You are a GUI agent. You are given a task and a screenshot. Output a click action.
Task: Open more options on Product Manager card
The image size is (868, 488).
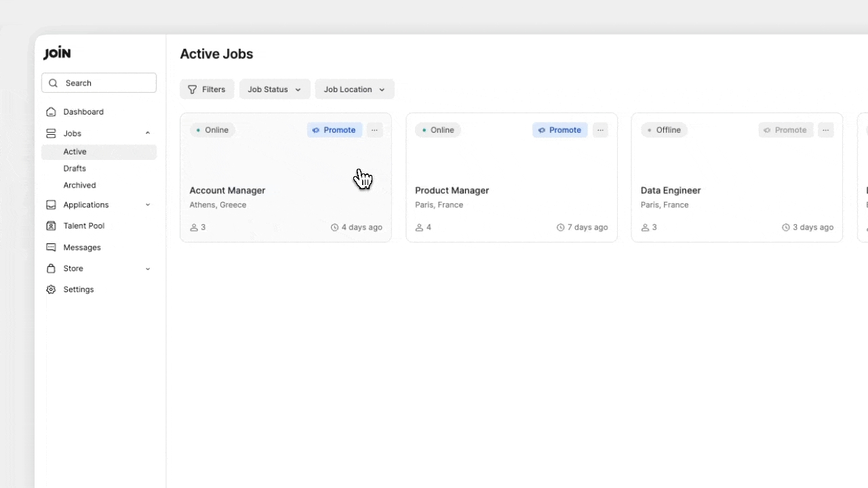(x=600, y=130)
